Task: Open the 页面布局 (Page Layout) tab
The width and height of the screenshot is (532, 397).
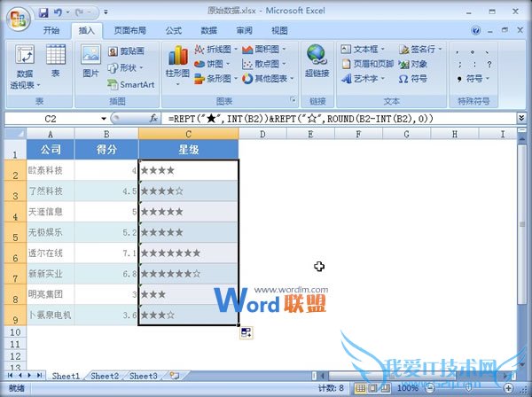Action: pos(130,30)
